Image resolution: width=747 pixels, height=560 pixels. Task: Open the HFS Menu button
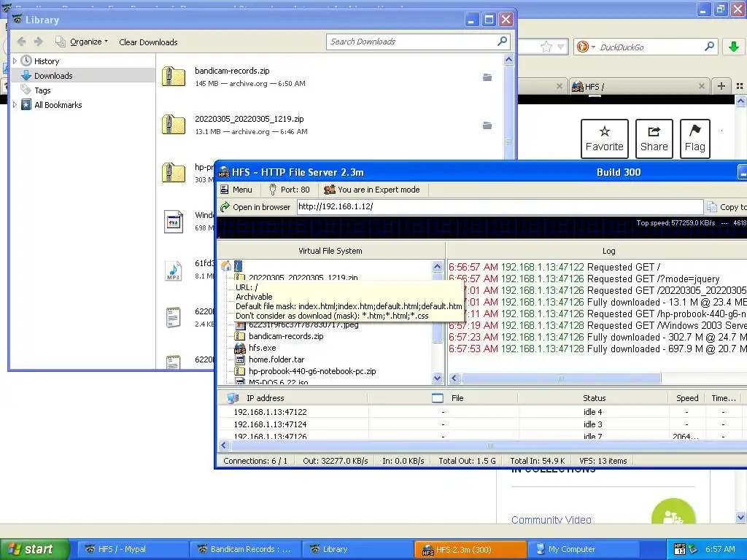237,190
